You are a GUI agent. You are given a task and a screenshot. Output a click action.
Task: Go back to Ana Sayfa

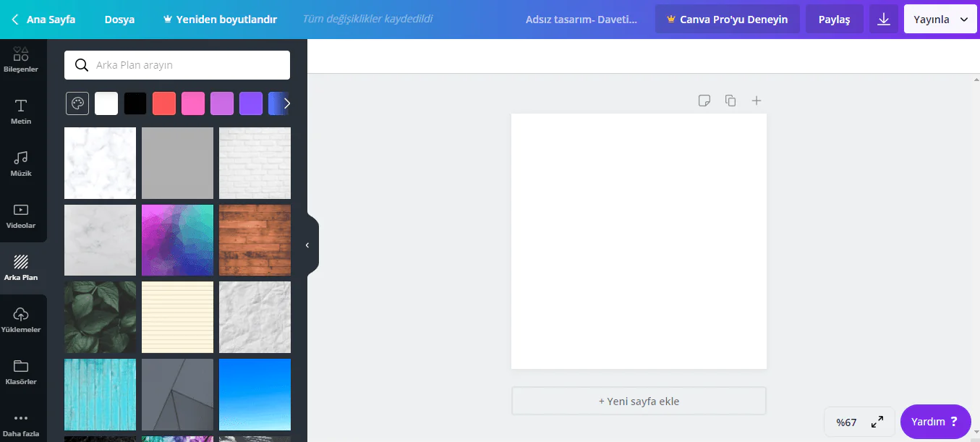pyautogui.click(x=43, y=20)
